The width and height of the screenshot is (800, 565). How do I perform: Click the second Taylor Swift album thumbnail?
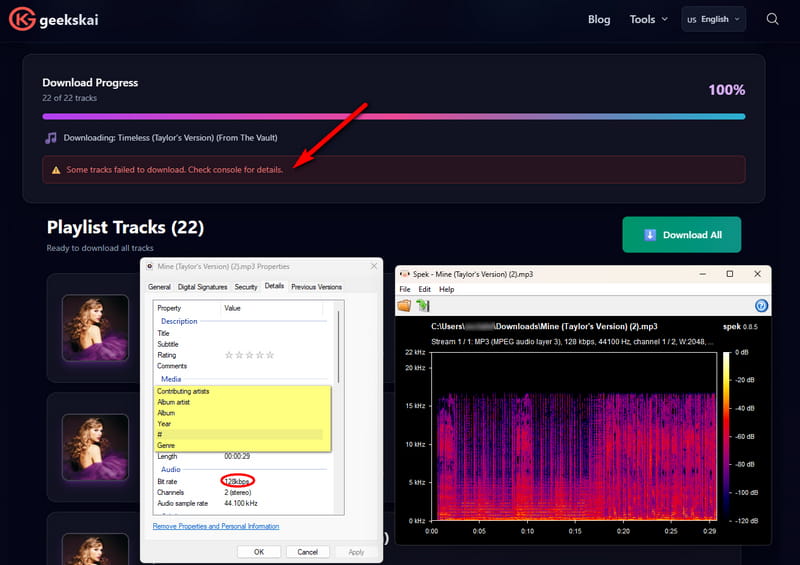[95, 447]
